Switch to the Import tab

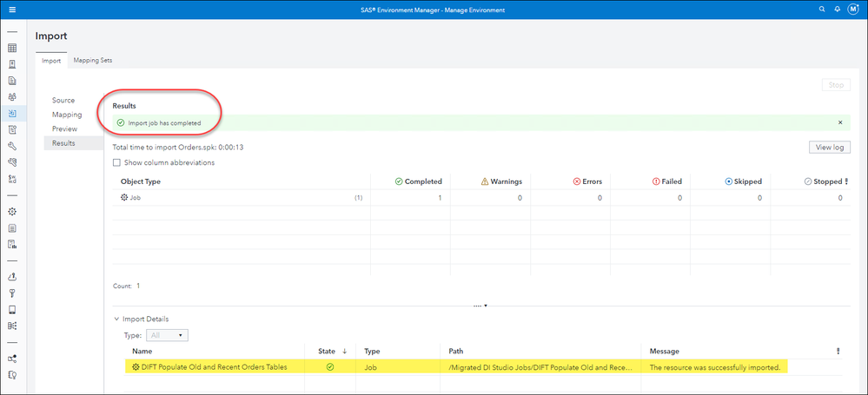point(51,60)
